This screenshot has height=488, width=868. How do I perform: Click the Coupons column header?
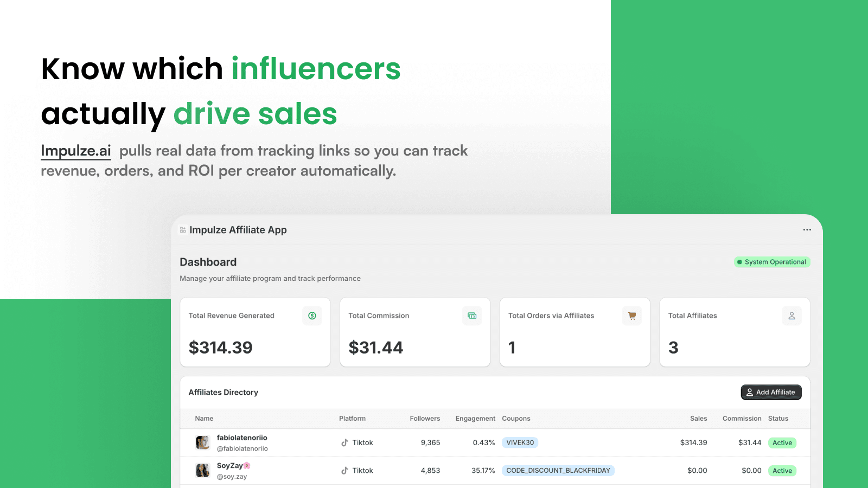click(x=516, y=418)
